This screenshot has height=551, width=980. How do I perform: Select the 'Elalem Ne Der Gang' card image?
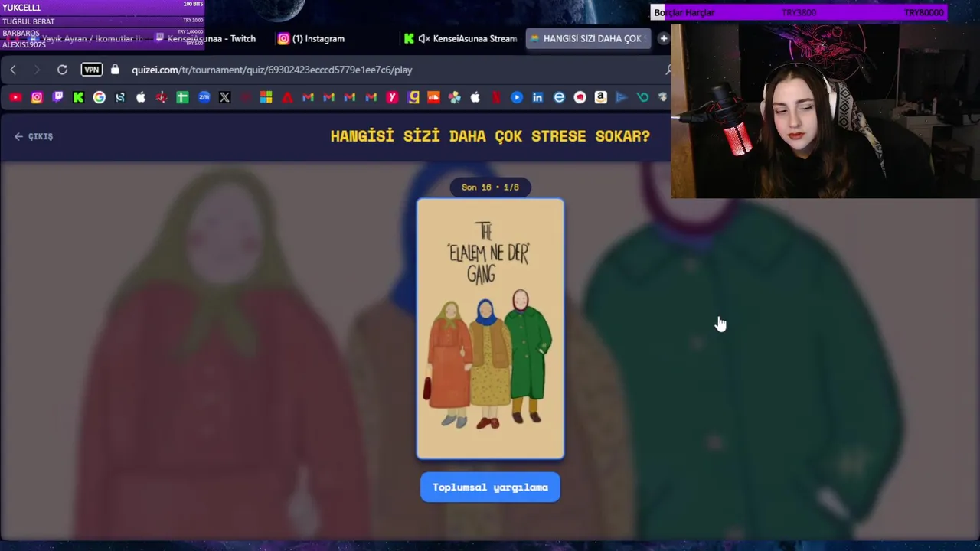pyautogui.click(x=490, y=329)
